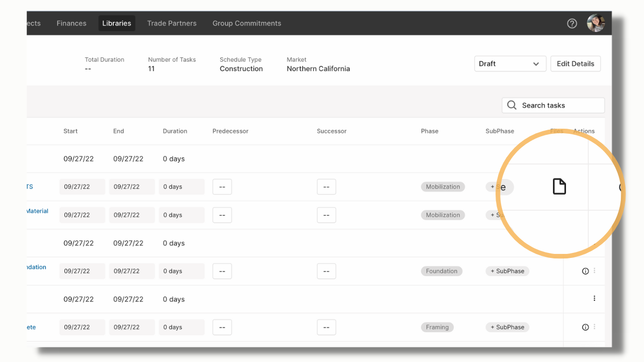Go to Group Commitments tab

(x=247, y=23)
